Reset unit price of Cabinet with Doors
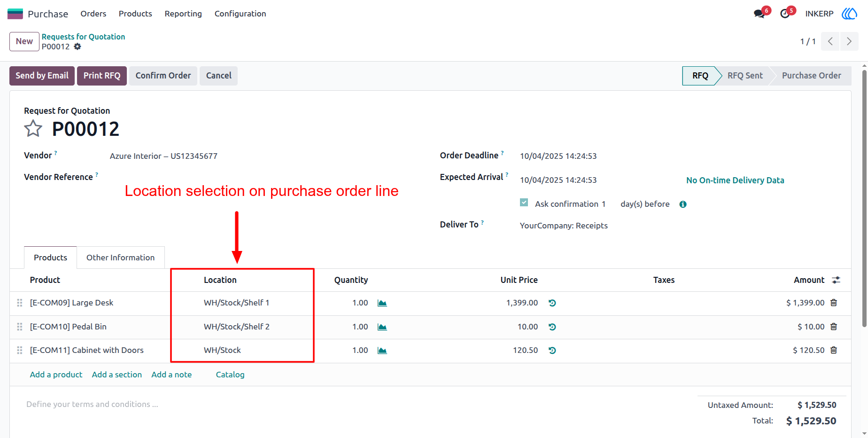 click(552, 351)
